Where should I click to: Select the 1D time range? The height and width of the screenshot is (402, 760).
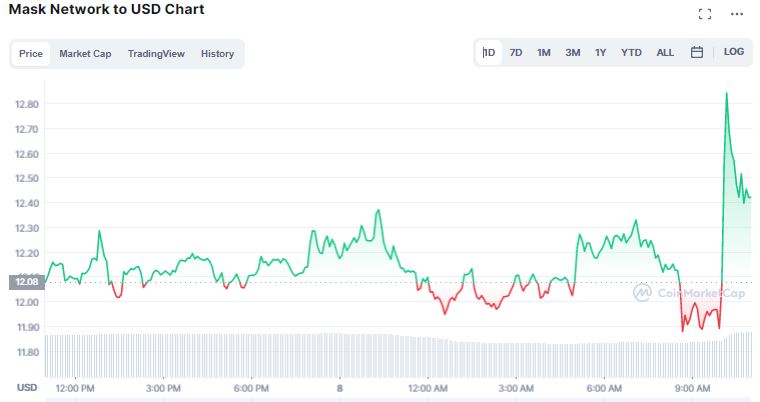[489, 52]
